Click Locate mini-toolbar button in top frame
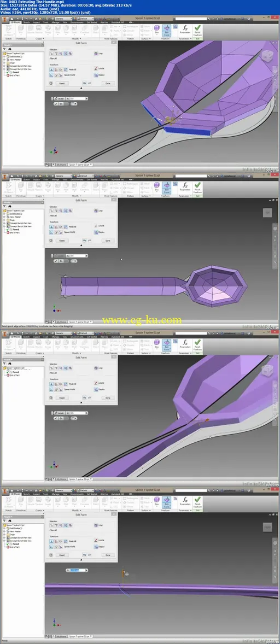 tap(60, 98)
